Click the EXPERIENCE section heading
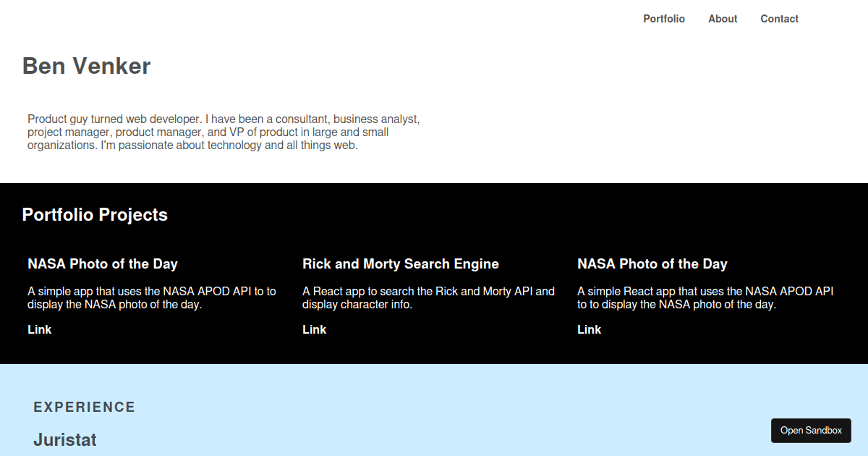 [x=84, y=407]
